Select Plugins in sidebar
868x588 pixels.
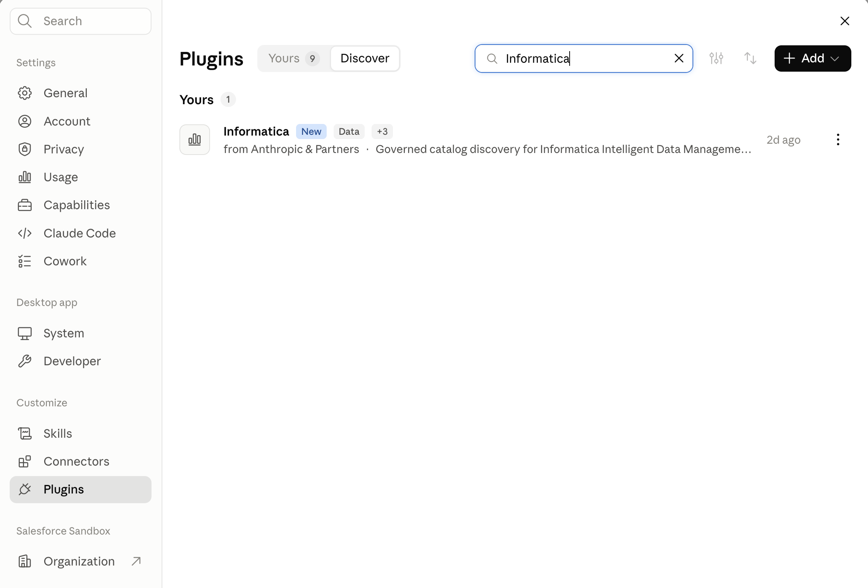80,490
